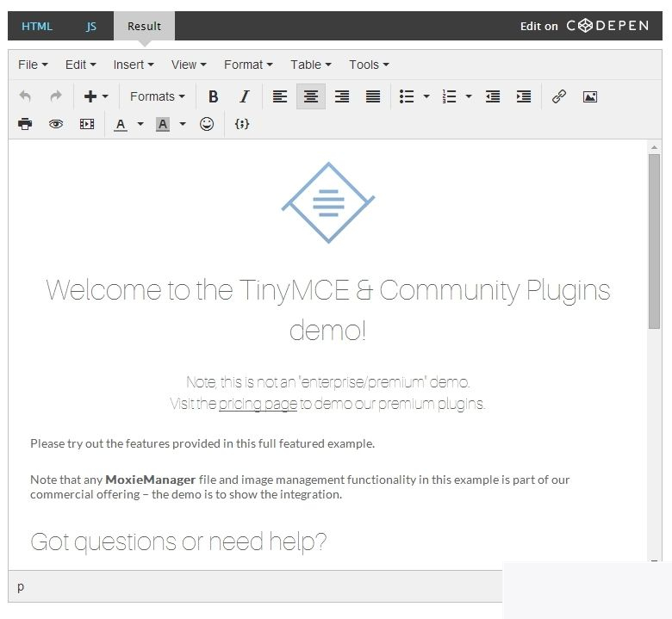Click the Undo arrow icon
The width and height of the screenshot is (672, 619).
25,96
